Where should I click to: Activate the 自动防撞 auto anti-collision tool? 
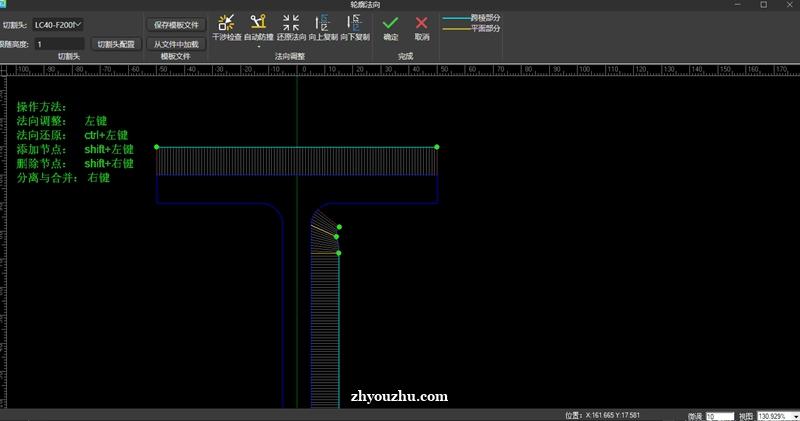pyautogui.click(x=259, y=27)
